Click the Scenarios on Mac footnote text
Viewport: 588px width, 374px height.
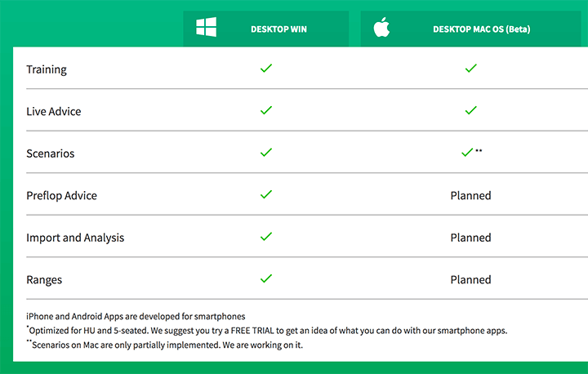click(x=165, y=345)
